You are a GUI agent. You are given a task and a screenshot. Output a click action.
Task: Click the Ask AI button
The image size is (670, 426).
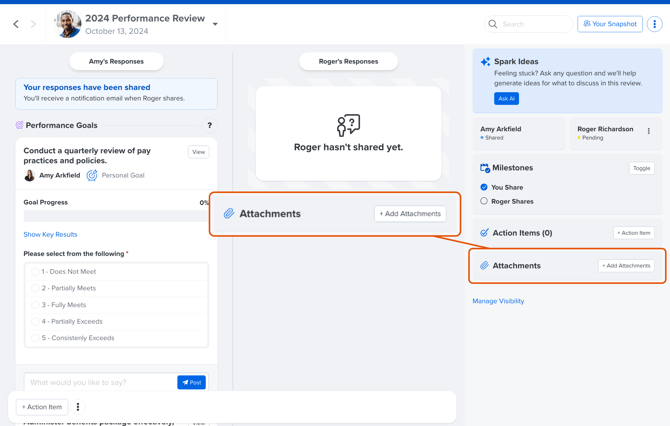tap(506, 99)
